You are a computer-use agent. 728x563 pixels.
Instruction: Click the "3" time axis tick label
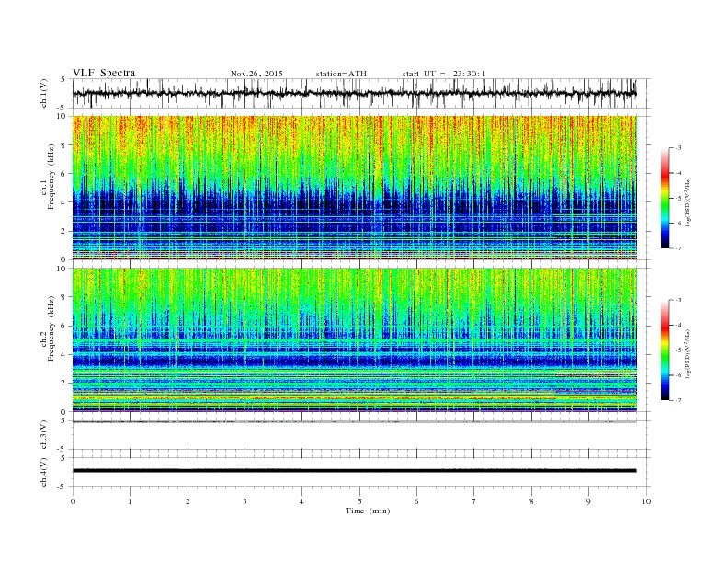(245, 501)
